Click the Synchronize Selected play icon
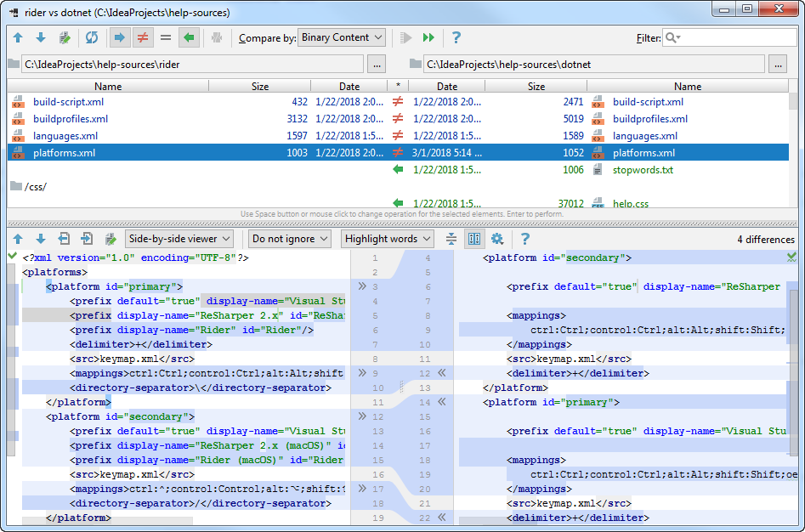This screenshot has height=532, width=805. coord(405,37)
